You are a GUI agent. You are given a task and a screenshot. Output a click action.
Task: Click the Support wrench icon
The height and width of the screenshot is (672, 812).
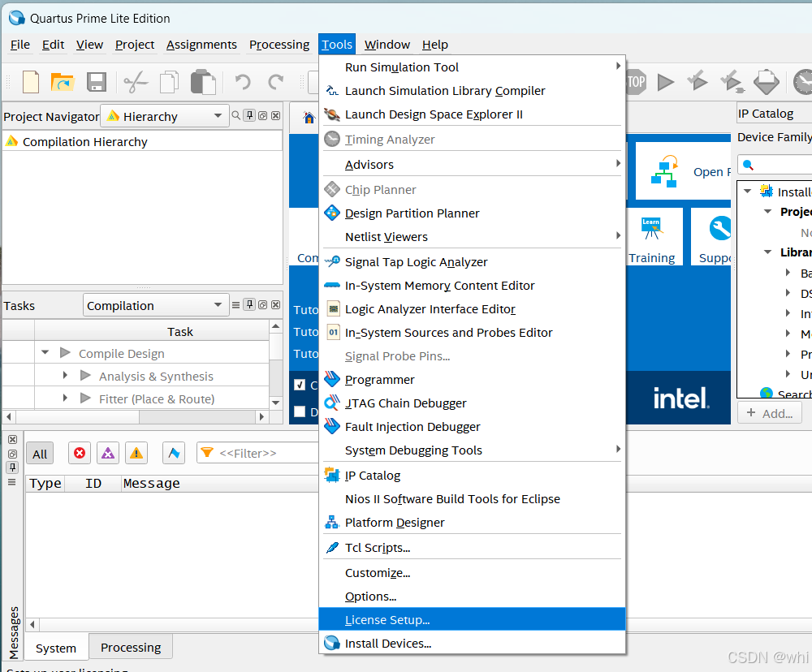[719, 228]
